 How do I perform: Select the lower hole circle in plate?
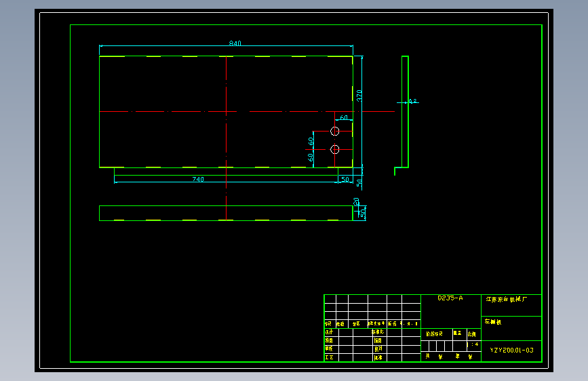coord(335,149)
